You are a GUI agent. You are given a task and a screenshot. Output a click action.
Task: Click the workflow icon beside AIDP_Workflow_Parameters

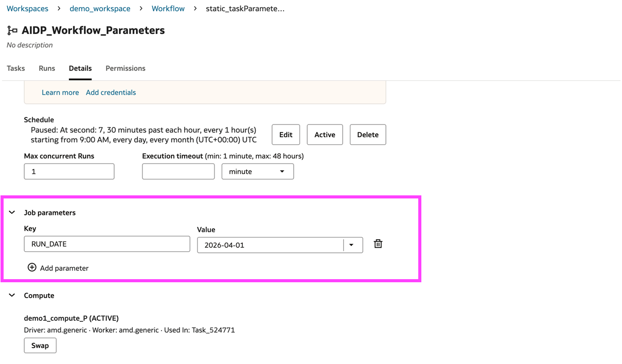pos(12,31)
